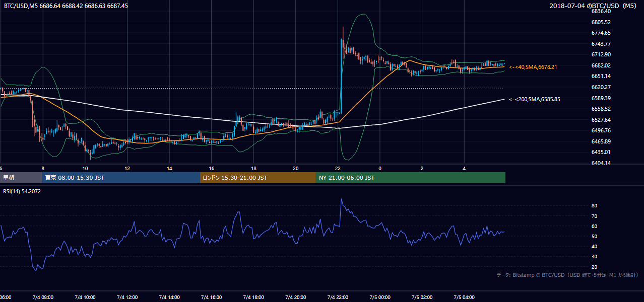Click the 6527.64 price axis label
644x302 pixels.
coord(601,120)
